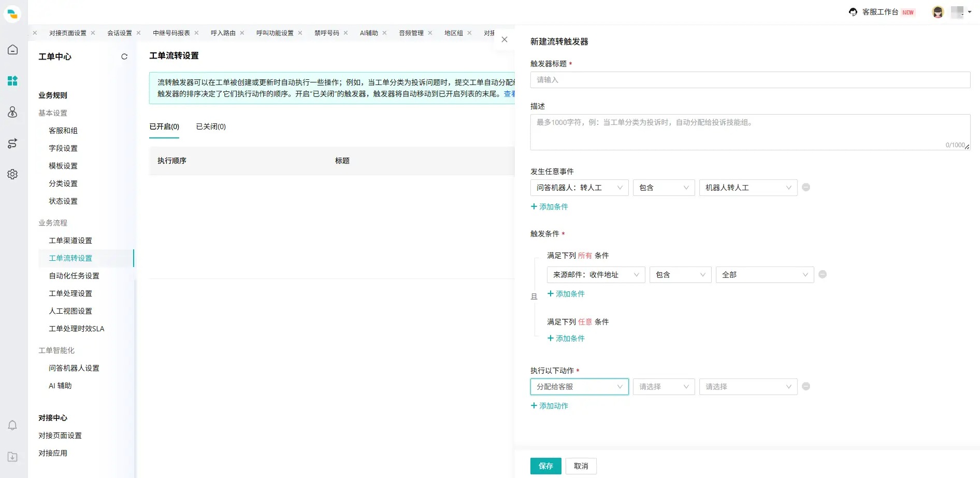Switch to the 会话设置 tab
This screenshot has width=980, height=478.
(120, 33)
